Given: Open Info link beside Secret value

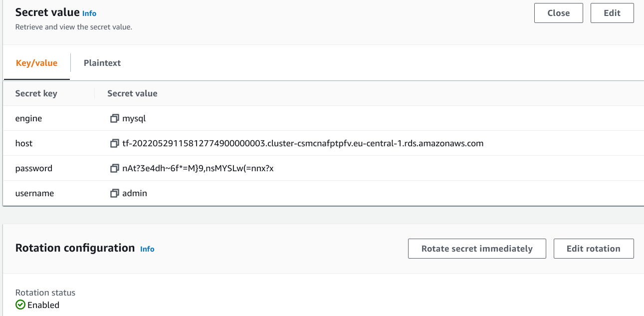Looking at the screenshot, I should coord(89,13).
